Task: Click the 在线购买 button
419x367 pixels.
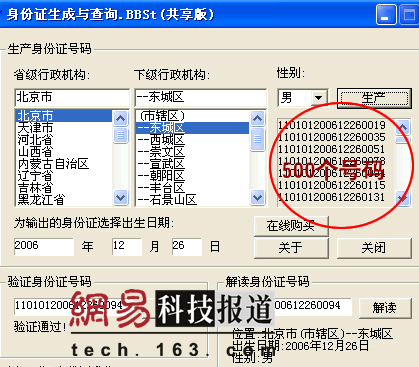Action: coord(291,226)
